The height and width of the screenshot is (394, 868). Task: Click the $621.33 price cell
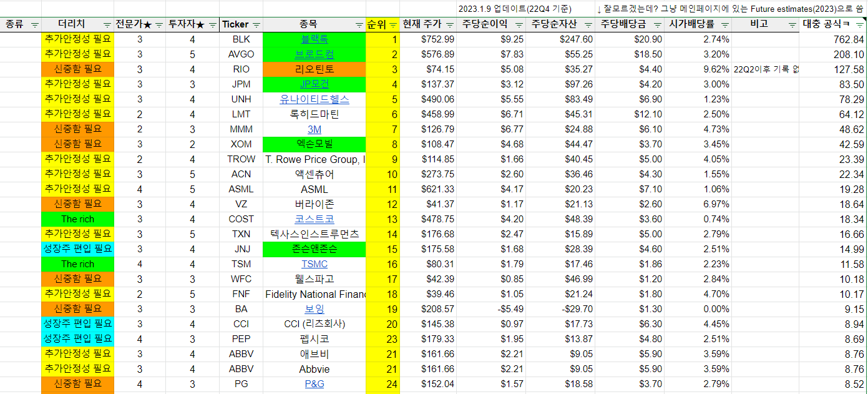pos(427,189)
